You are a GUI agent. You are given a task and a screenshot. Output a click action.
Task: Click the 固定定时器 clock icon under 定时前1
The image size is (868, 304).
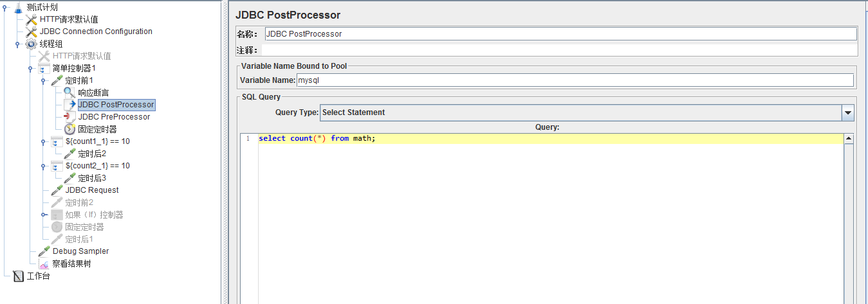tap(69, 129)
